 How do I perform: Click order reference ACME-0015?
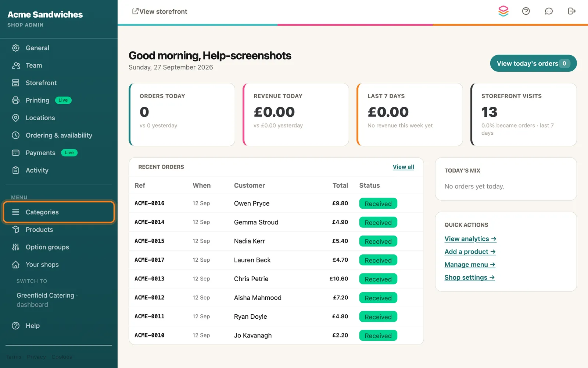[x=150, y=241]
